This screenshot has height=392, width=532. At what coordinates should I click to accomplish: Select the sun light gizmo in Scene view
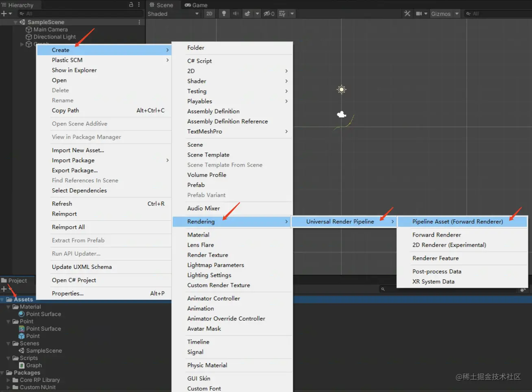(342, 89)
